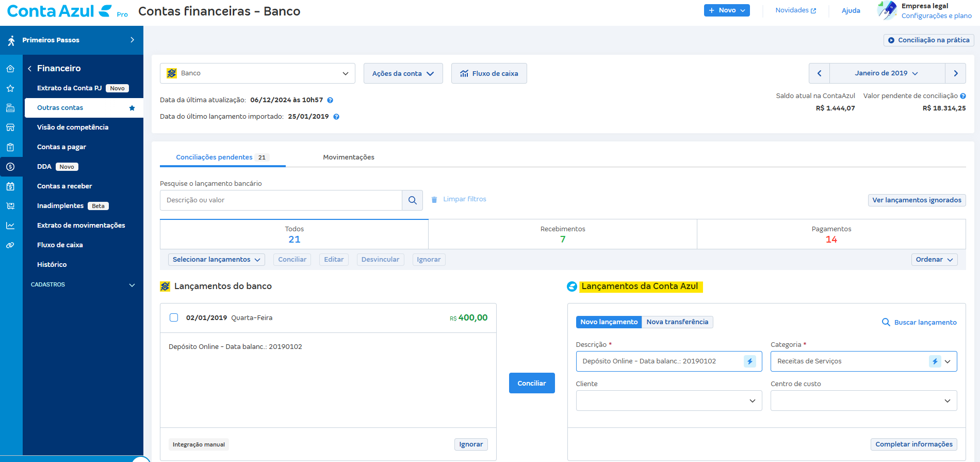Click the search magnifier icon button
This screenshot has height=462, width=980.
[412, 200]
